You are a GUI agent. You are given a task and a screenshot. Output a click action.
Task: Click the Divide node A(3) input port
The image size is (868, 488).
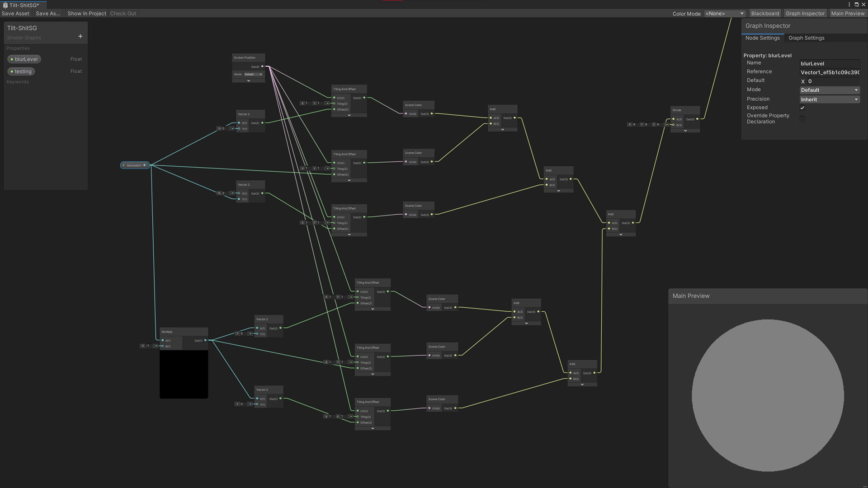(673, 119)
